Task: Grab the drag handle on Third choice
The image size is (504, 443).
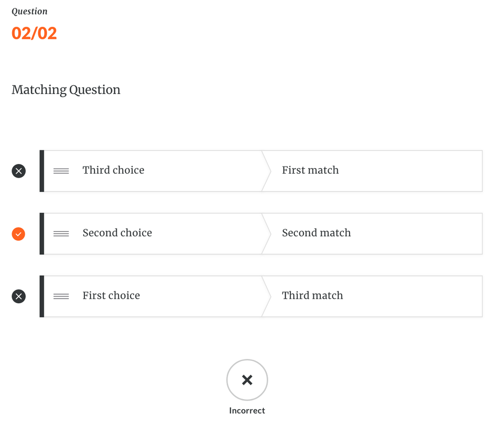Action: tap(61, 171)
